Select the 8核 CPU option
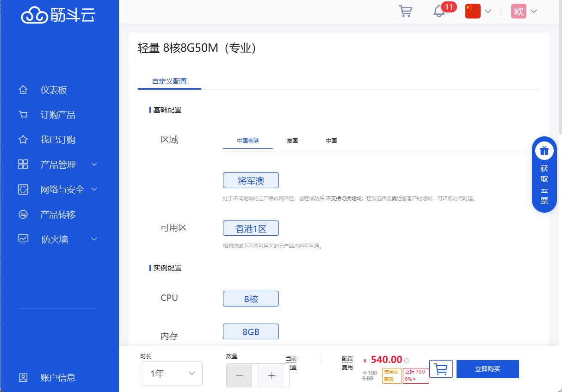This screenshot has width=562, height=392. 251,299
